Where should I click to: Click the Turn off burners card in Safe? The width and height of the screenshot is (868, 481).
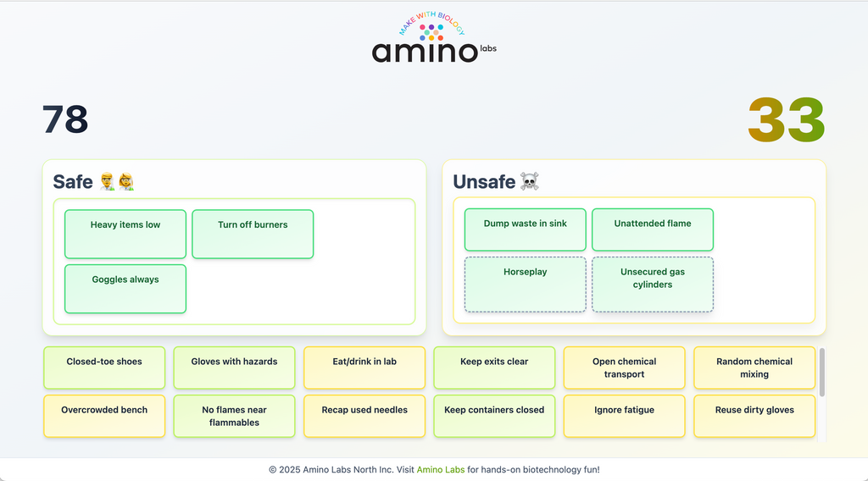pos(253,234)
